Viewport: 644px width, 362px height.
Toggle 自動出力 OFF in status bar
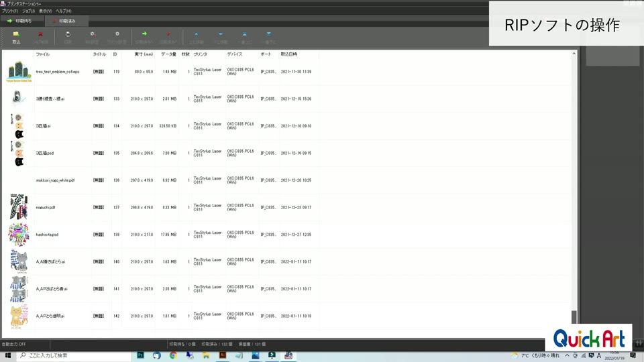[x=14, y=344]
